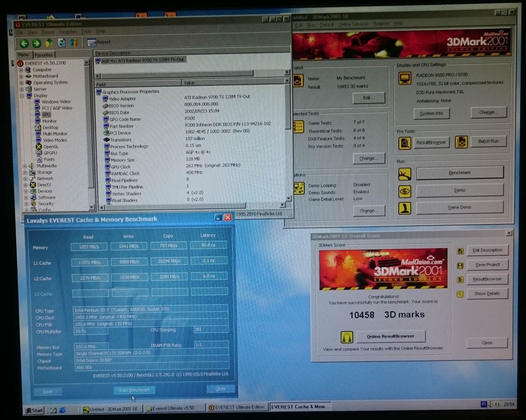Screen dimensions: 526x420
Task: Open EVEREST File menu
Action: tap(20, 32)
